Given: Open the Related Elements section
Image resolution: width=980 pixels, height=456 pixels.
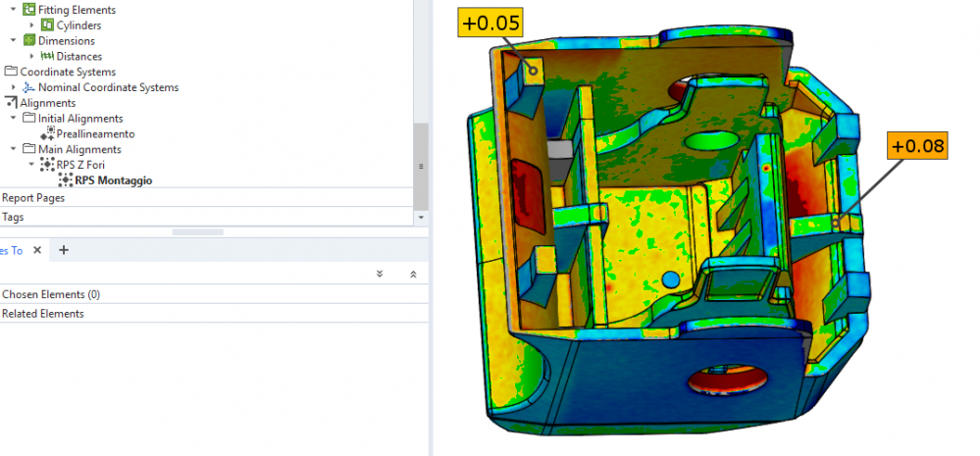Looking at the screenshot, I should (215, 314).
